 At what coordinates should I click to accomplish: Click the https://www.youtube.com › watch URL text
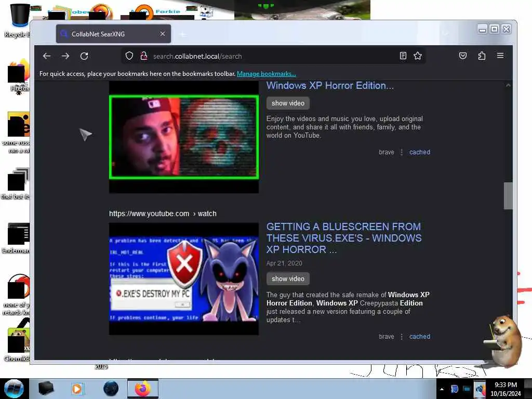click(163, 214)
